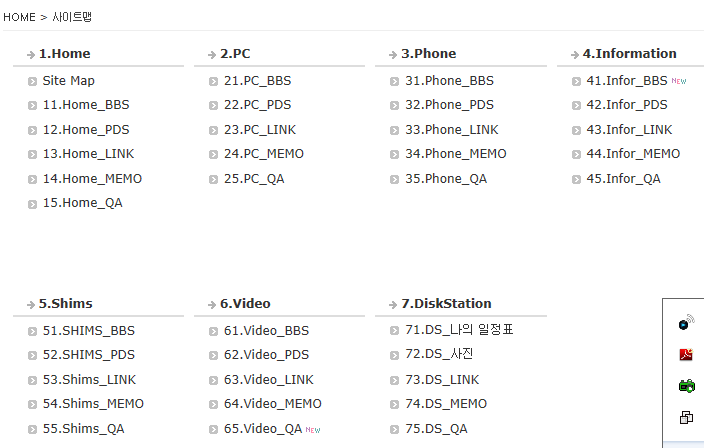Click the arrow icon beside 1.Home heading
Viewport: 704px width, 448px height.
tap(32, 55)
